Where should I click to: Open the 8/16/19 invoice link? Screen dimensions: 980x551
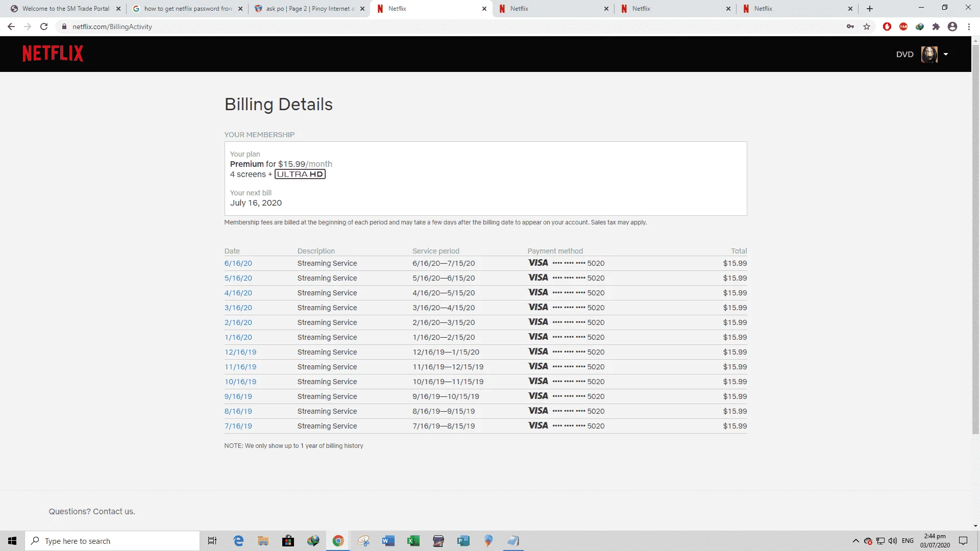pyautogui.click(x=238, y=411)
